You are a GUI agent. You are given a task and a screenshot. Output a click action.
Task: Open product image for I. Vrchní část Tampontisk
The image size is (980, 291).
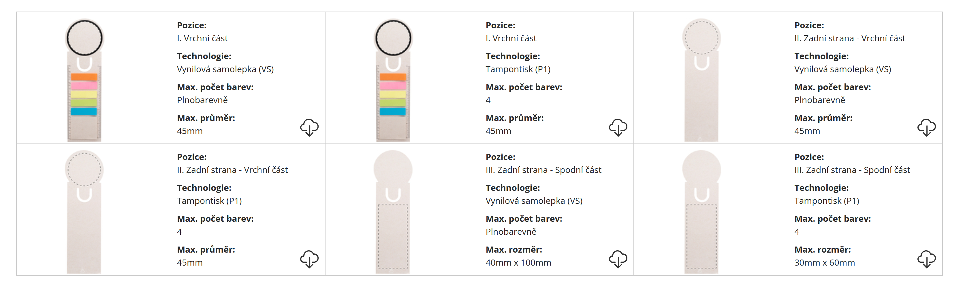coord(393,80)
